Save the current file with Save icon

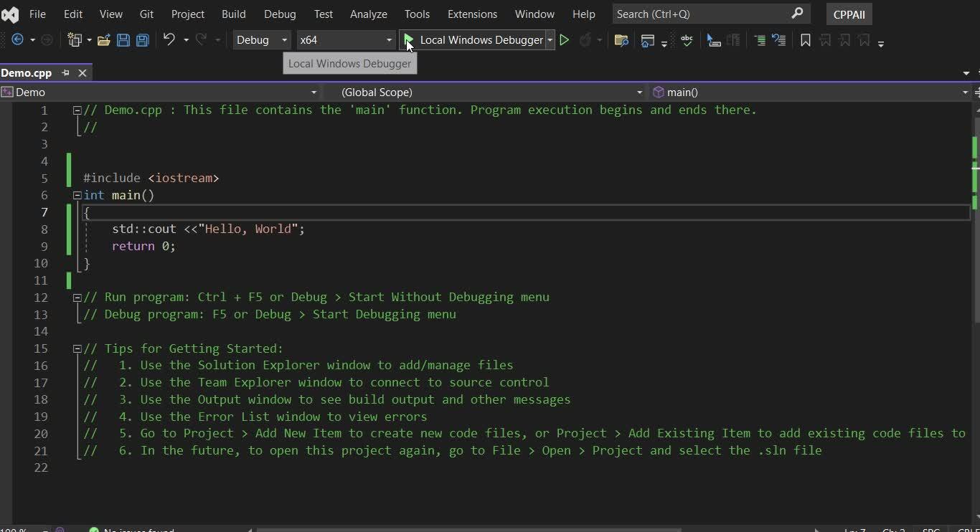click(123, 40)
